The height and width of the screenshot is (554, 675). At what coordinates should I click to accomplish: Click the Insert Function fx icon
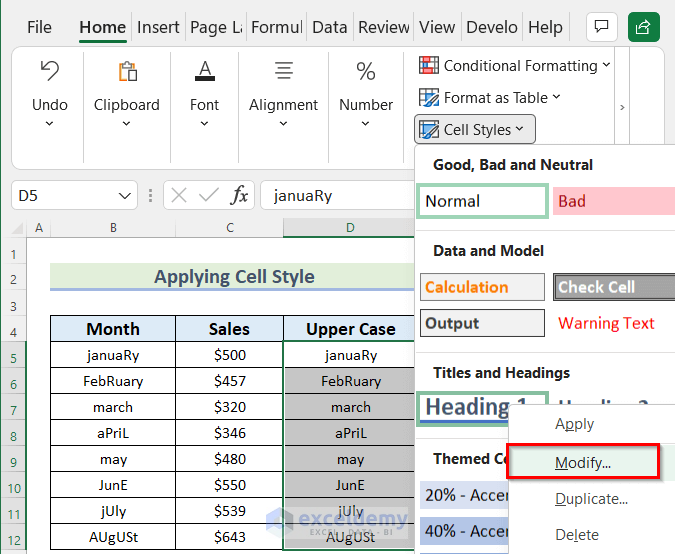(x=239, y=196)
